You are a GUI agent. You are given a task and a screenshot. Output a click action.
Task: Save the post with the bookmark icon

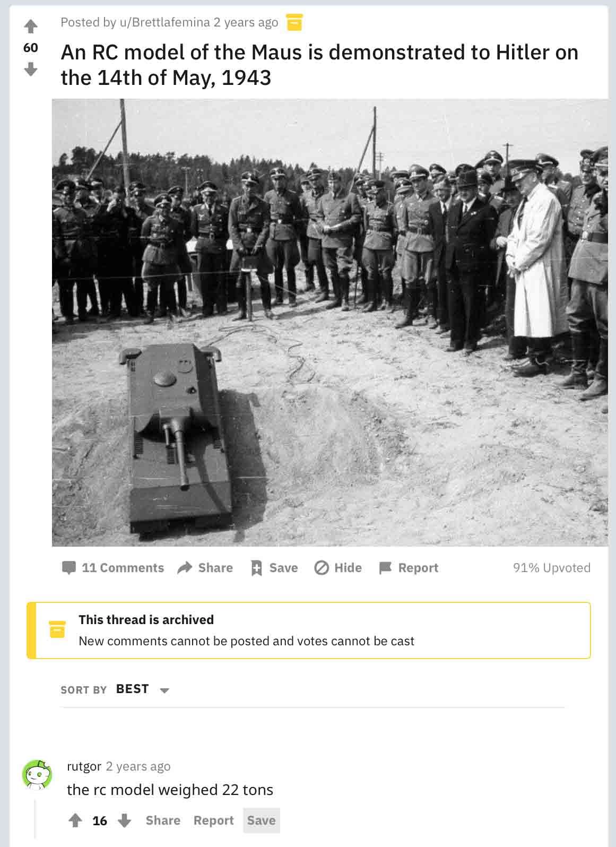tap(274, 568)
